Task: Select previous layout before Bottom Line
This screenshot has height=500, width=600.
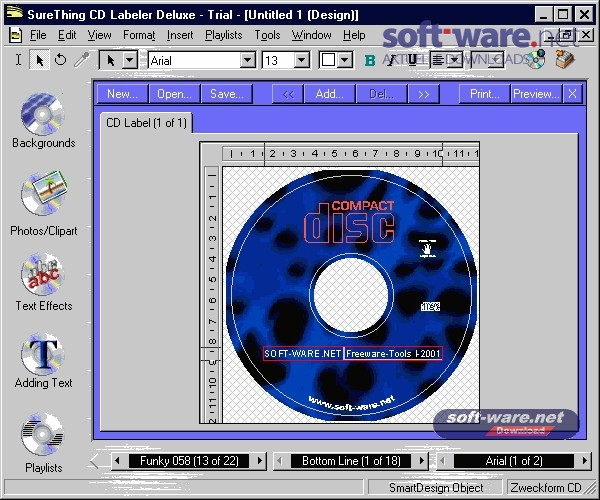Action: [x=280, y=461]
